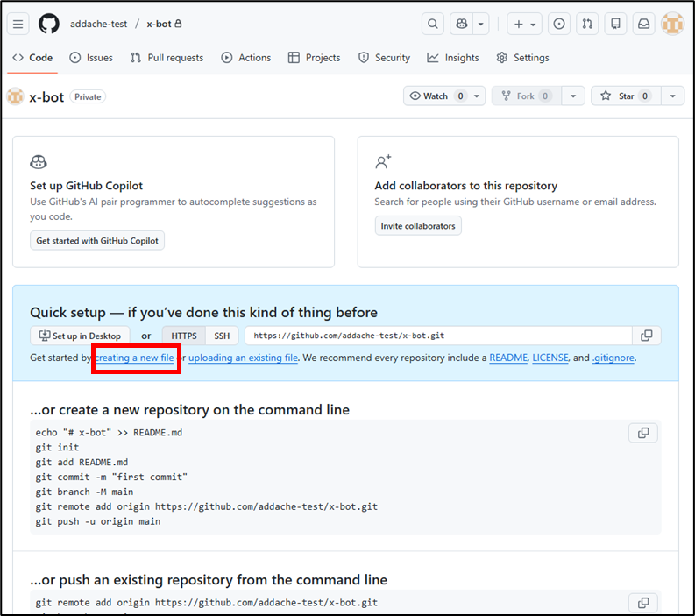Open the issues icon in header
Viewport: 695px width, 616px height.
click(560, 24)
